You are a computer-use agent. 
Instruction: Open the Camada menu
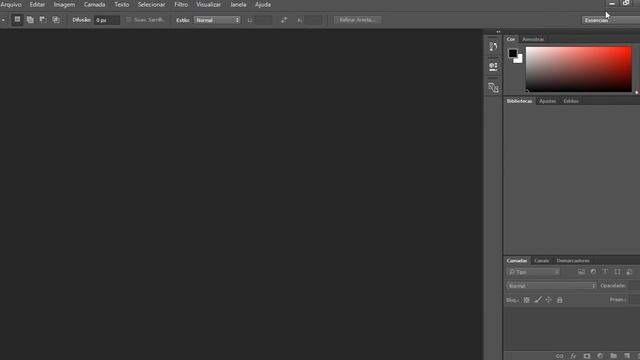pyautogui.click(x=95, y=4)
